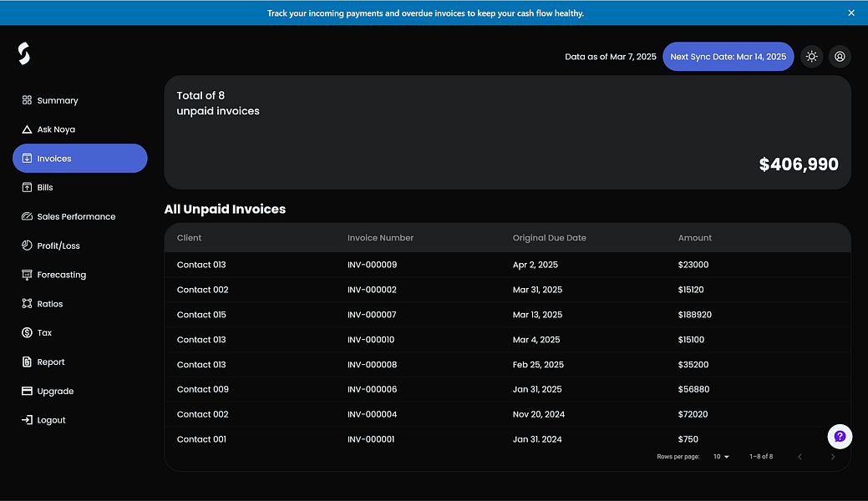Select the Forecasting icon in sidebar
This screenshot has height=501, width=868.
27,275
